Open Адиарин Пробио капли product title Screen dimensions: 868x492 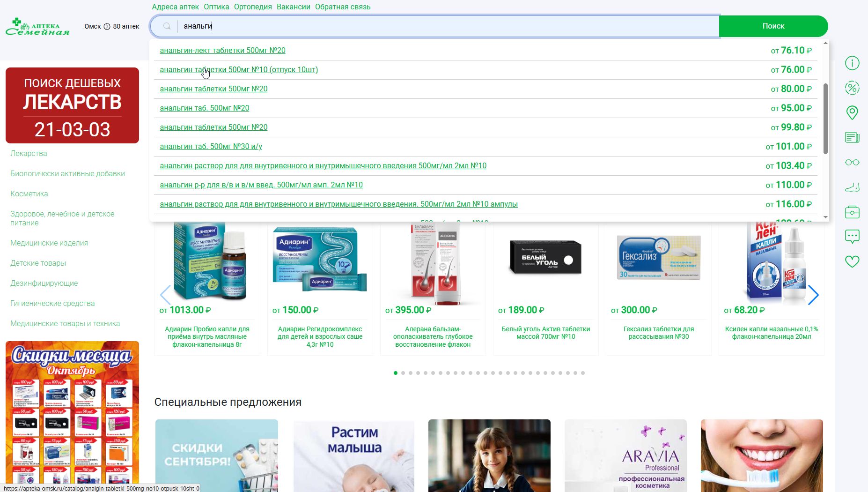pos(207,336)
